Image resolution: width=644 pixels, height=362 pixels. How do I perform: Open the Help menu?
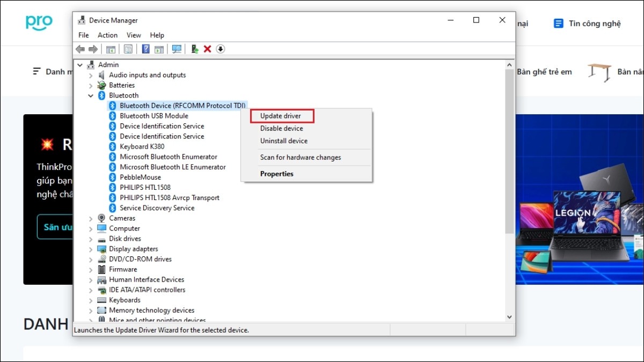coord(157,35)
